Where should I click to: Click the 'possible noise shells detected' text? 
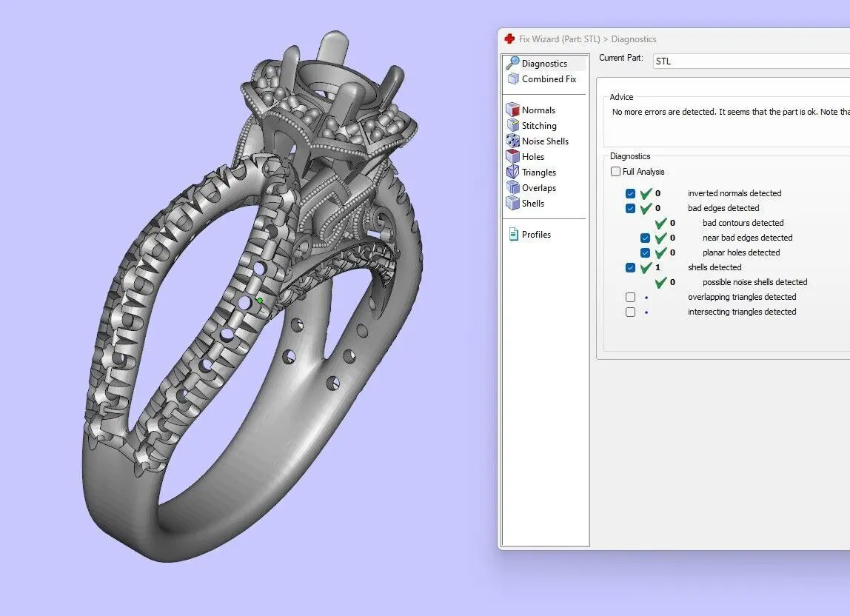pos(754,282)
